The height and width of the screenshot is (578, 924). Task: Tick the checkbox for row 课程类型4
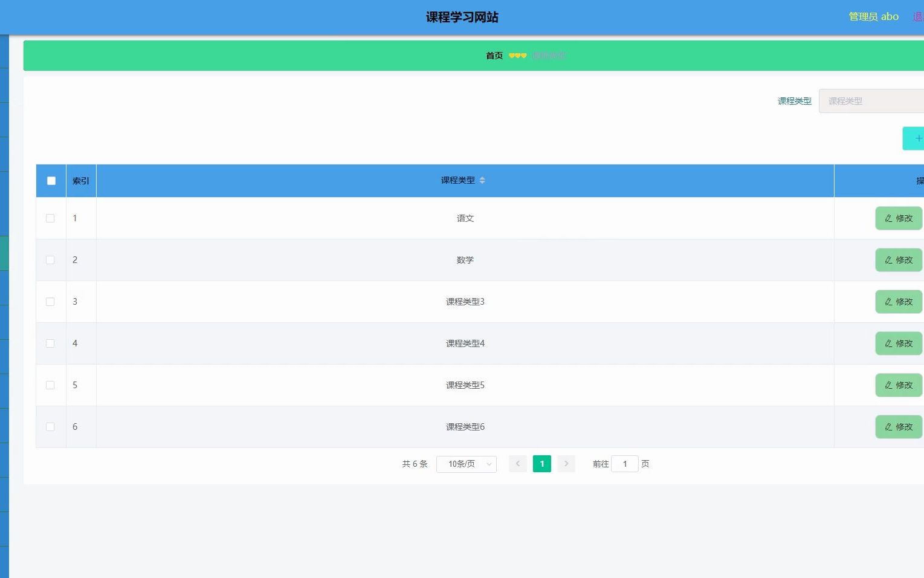pyautogui.click(x=50, y=343)
